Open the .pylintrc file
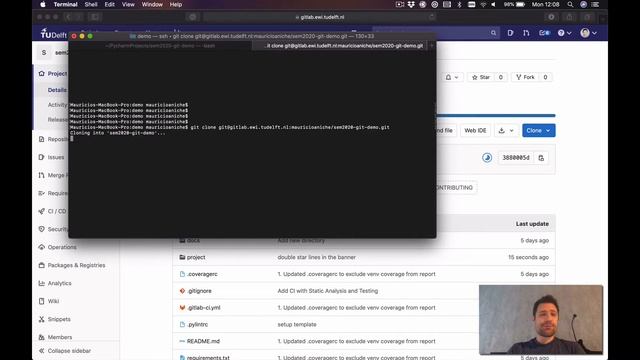Image resolution: width=640 pixels, height=360 pixels. coord(197,324)
